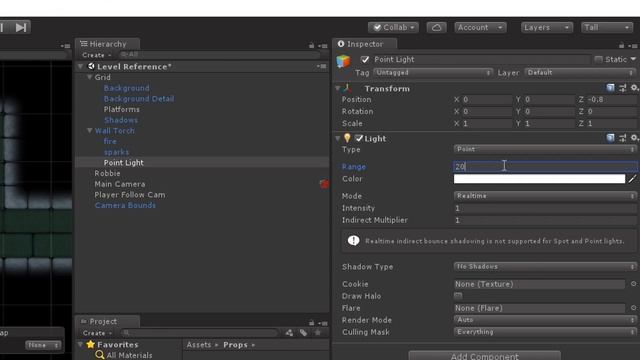This screenshot has width=640, height=360.
Task: Collapse the Light component
Action: (x=338, y=138)
